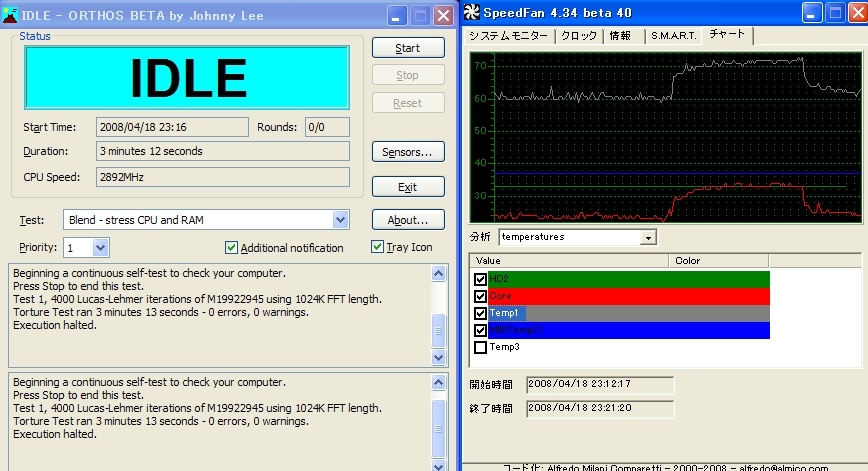
Task: Toggle the Tray Icon checkbox
Action: [x=377, y=247]
